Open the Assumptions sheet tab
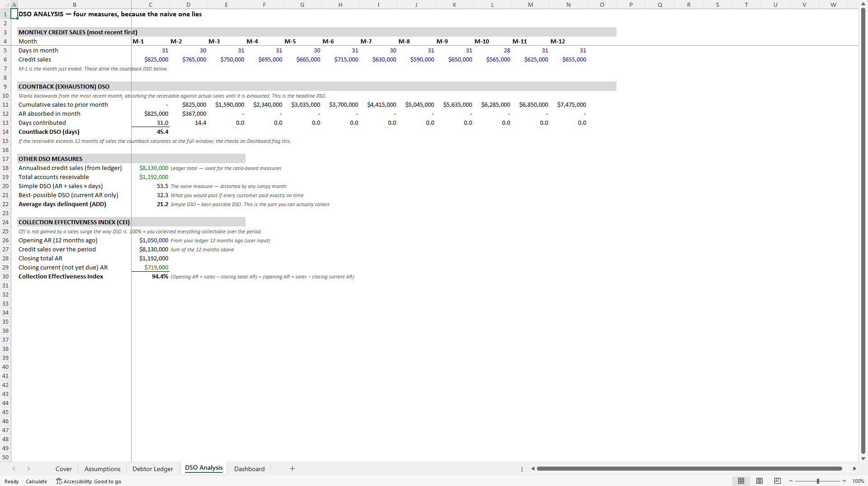Viewport: 868px width, 486px height. pos(102,469)
